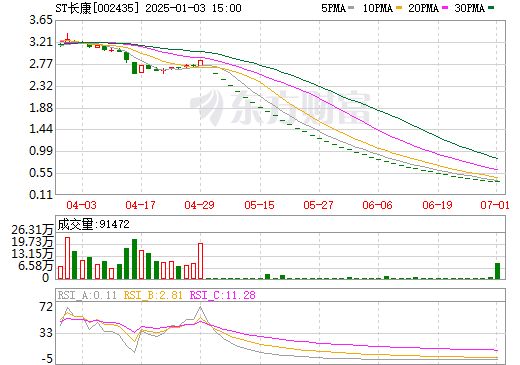The height and width of the screenshot is (365, 520).
Task: Select the 04-29 date label
Action: click(199, 205)
